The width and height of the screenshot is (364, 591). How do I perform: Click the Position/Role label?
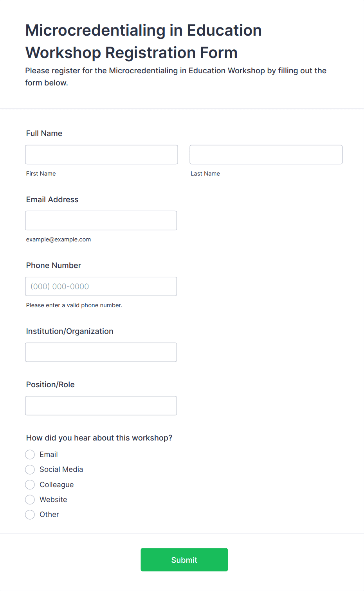pyautogui.click(x=50, y=384)
